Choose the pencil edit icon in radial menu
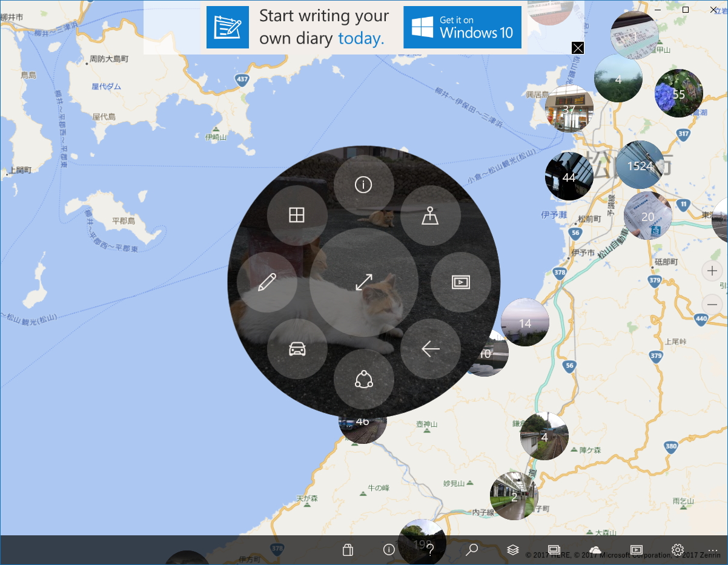 pyautogui.click(x=267, y=282)
